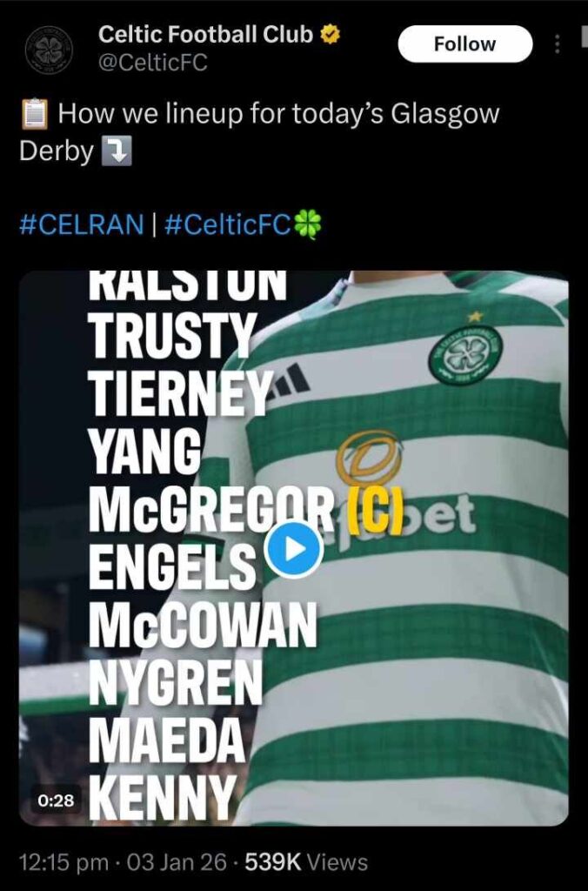Play the lineup video
The image size is (588, 891).
point(294,550)
